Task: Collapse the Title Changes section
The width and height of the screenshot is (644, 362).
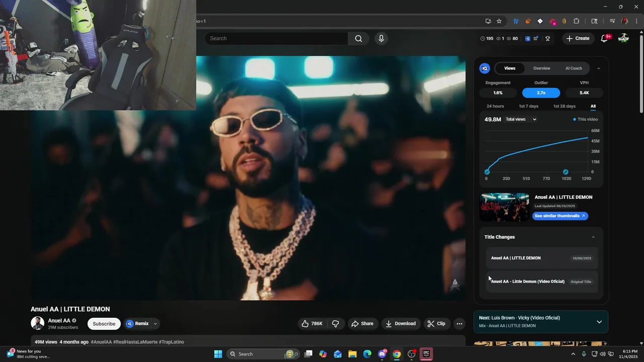Action: [593, 237]
